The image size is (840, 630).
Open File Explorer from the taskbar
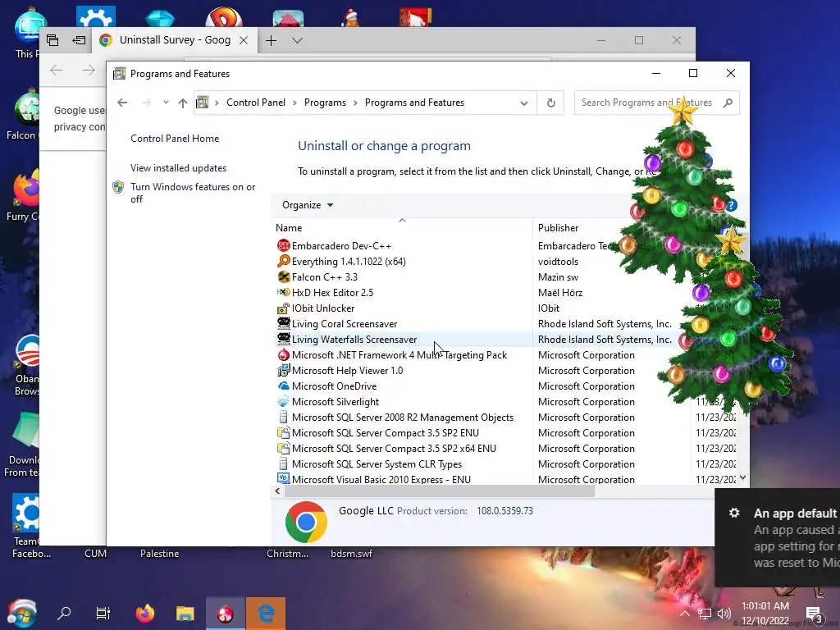tap(185, 614)
